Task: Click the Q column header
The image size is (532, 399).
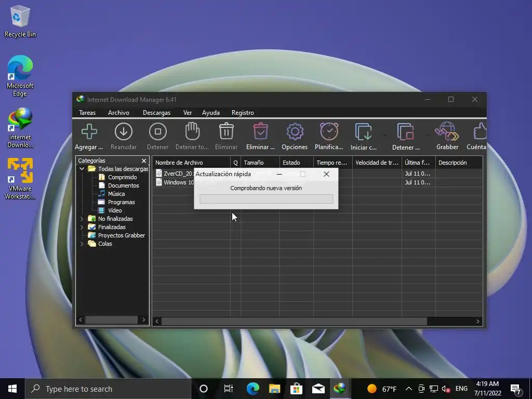Action: click(x=235, y=163)
